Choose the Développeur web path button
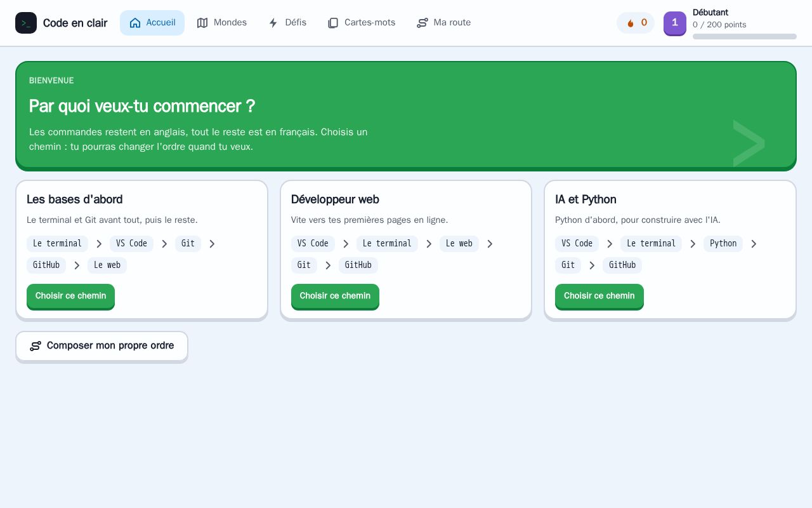The image size is (812, 508). point(335,296)
